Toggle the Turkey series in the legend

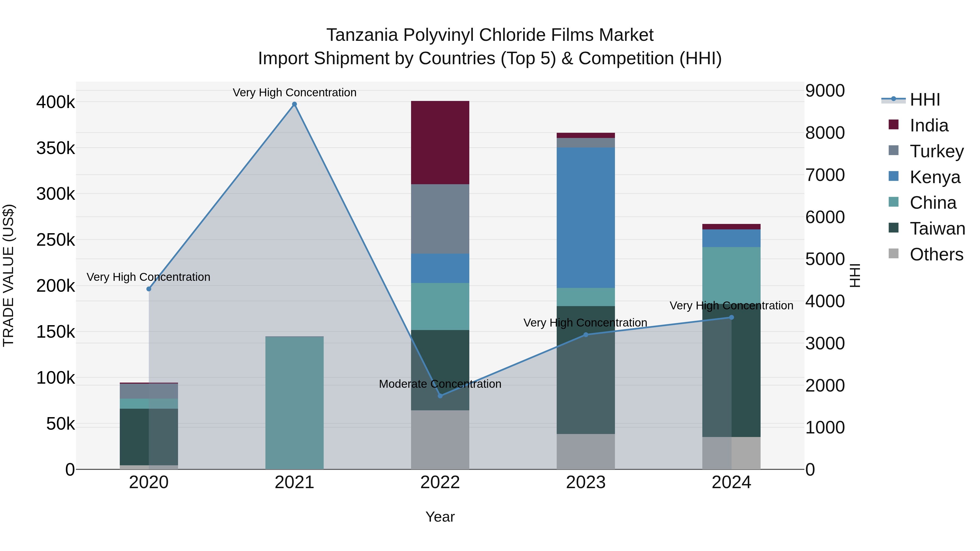926,151
